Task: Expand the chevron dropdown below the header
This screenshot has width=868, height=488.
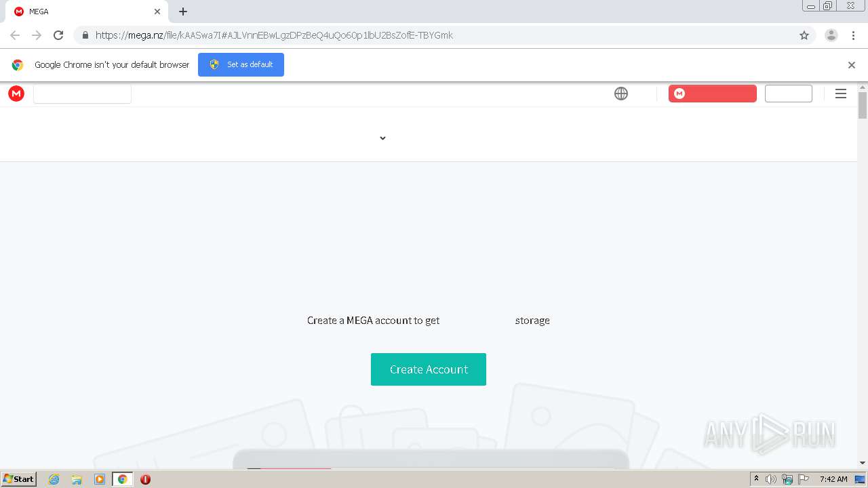Action: pos(382,138)
